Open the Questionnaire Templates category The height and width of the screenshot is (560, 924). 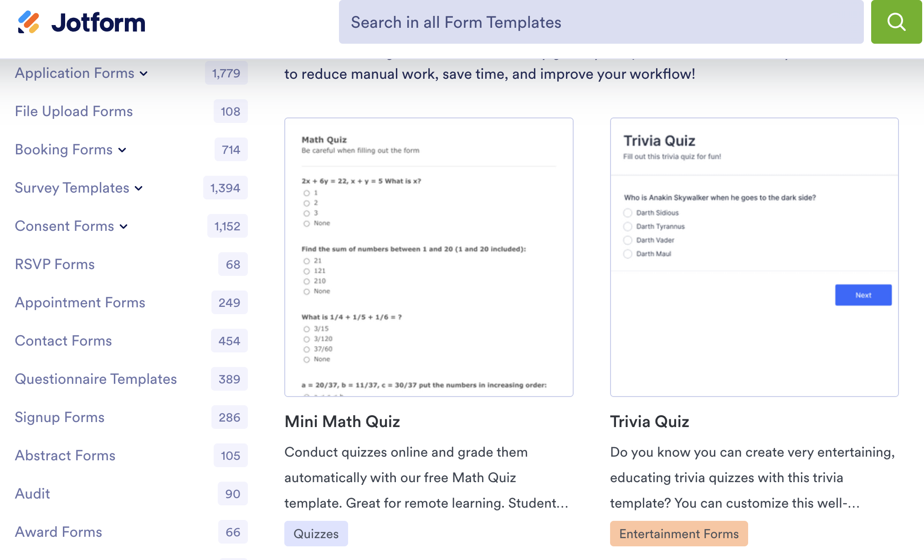[x=96, y=379]
